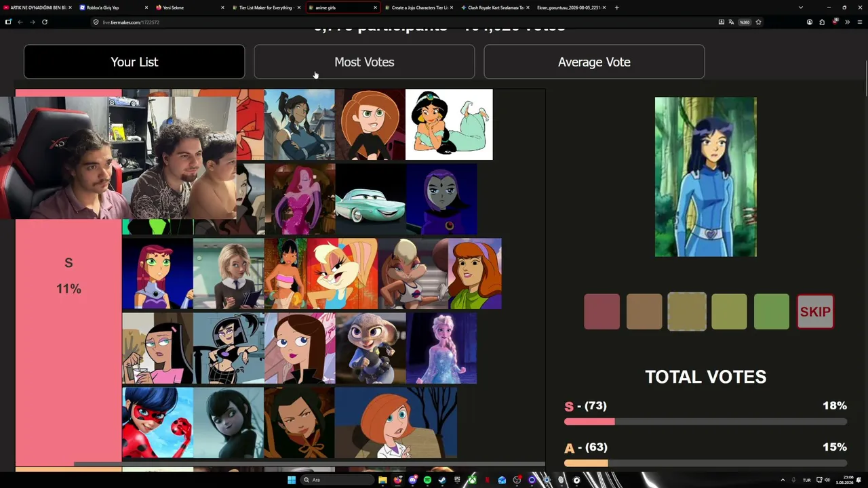This screenshot has height=488, width=868.
Task: Click the tier list horizontal scrollbar
Action: pos(309,464)
